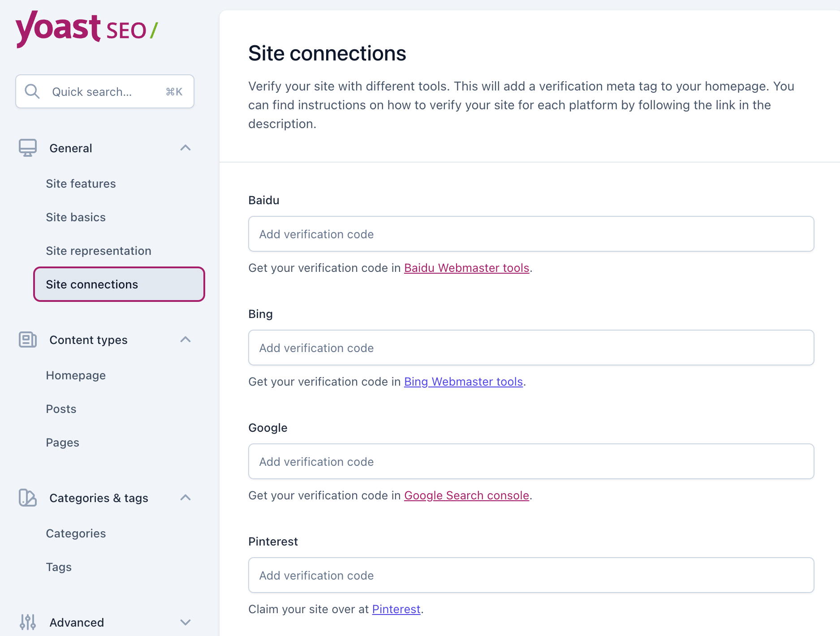This screenshot has width=840, height=636.
Task: Open Site basics settings
Action: pyautogui.click(x=76, y=217)
